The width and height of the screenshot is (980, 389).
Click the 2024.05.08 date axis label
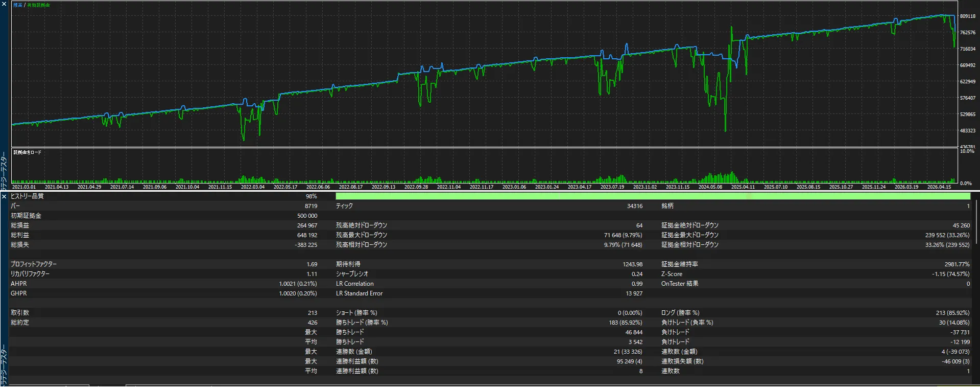(710, 187)
